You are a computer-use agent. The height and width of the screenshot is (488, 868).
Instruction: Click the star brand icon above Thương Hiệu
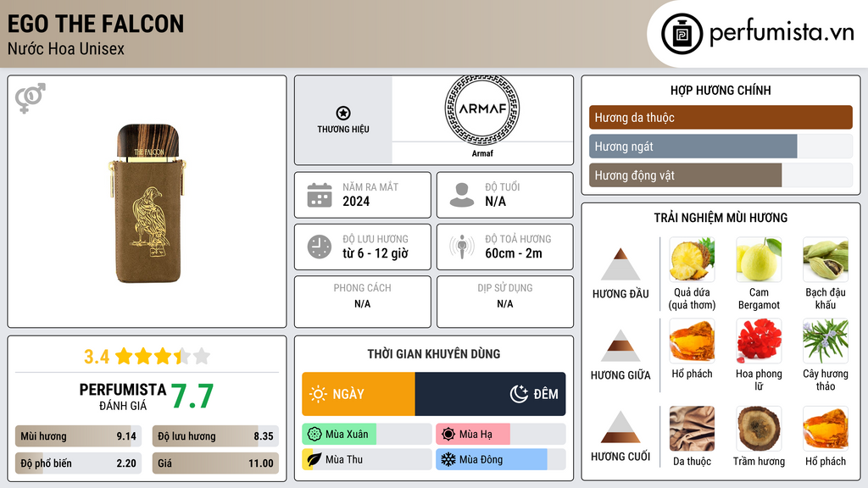click(x=342, y=114)
